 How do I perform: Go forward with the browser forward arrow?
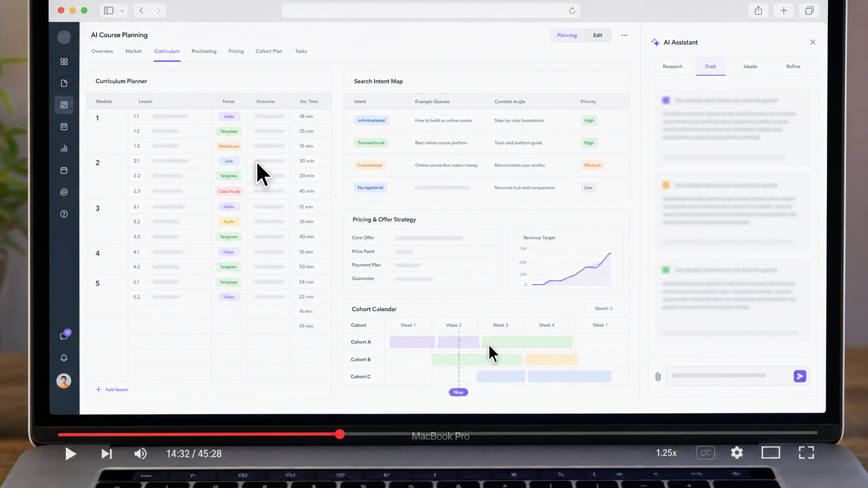tap(158, 10)
